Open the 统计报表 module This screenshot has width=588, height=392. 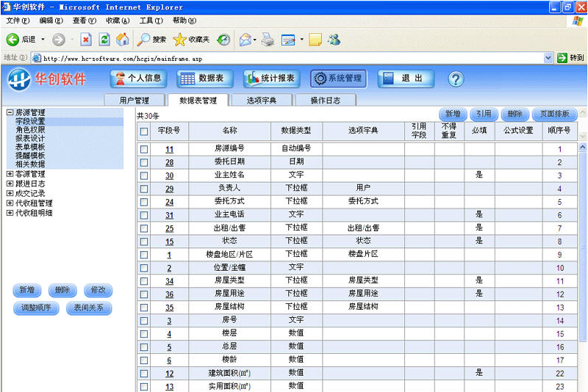click(270, 79)
